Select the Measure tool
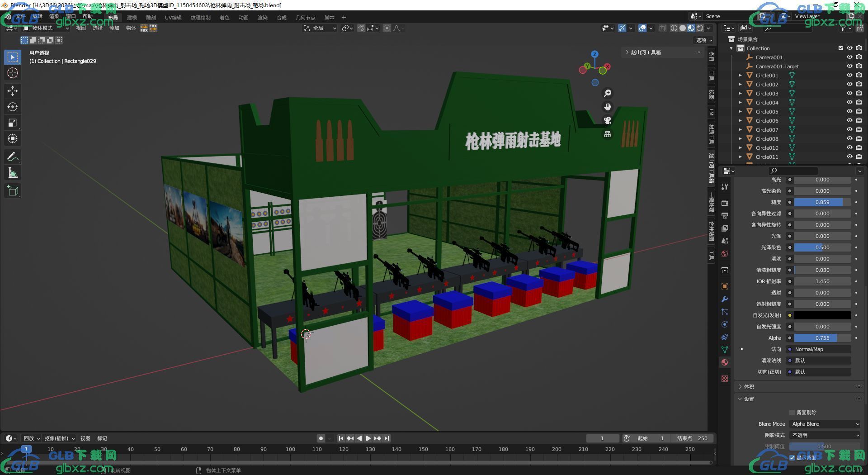This screenshot has width=868, height=475. [x=12, y=173]
